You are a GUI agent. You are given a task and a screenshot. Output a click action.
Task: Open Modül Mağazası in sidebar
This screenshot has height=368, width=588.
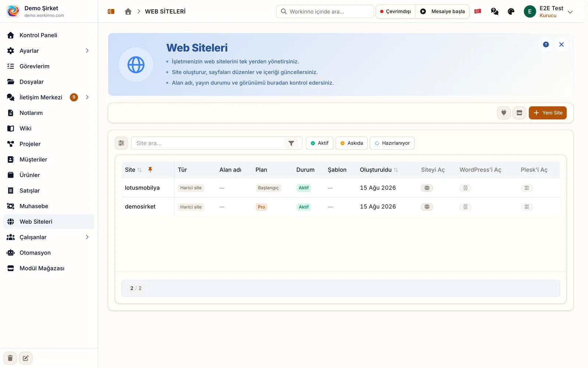(49, 268)
